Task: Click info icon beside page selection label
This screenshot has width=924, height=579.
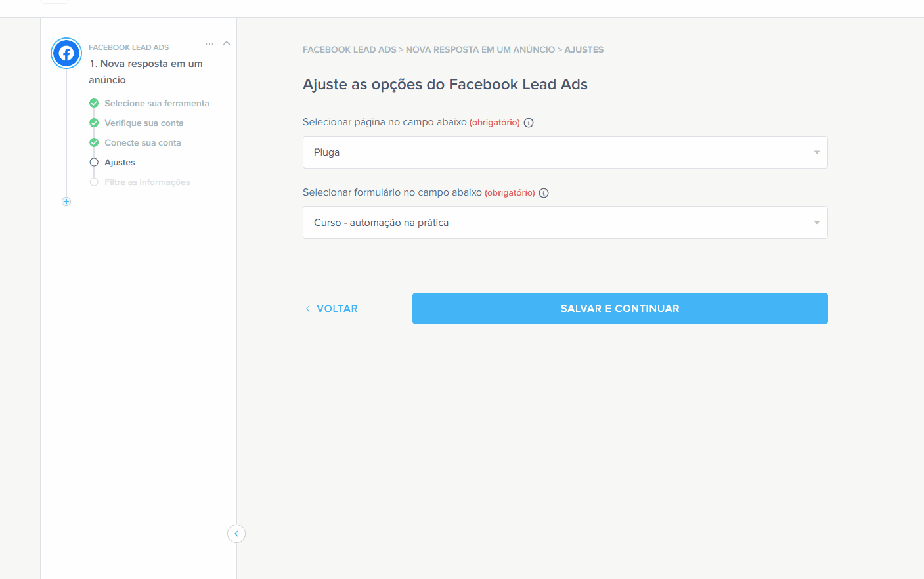Action: pyautogui.click(x=529, y=123)
